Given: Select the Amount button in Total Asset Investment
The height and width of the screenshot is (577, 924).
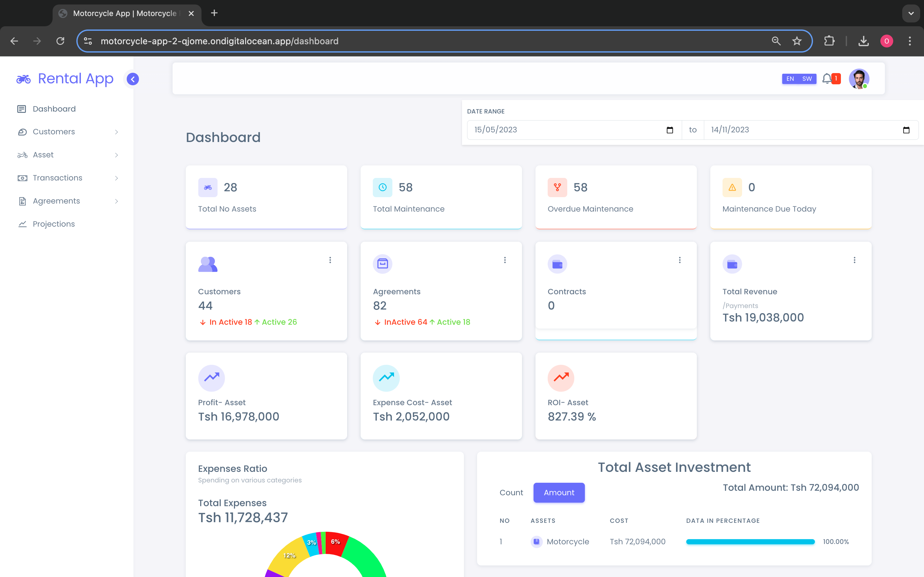Looking at the screenshot, I should point(559,493).
